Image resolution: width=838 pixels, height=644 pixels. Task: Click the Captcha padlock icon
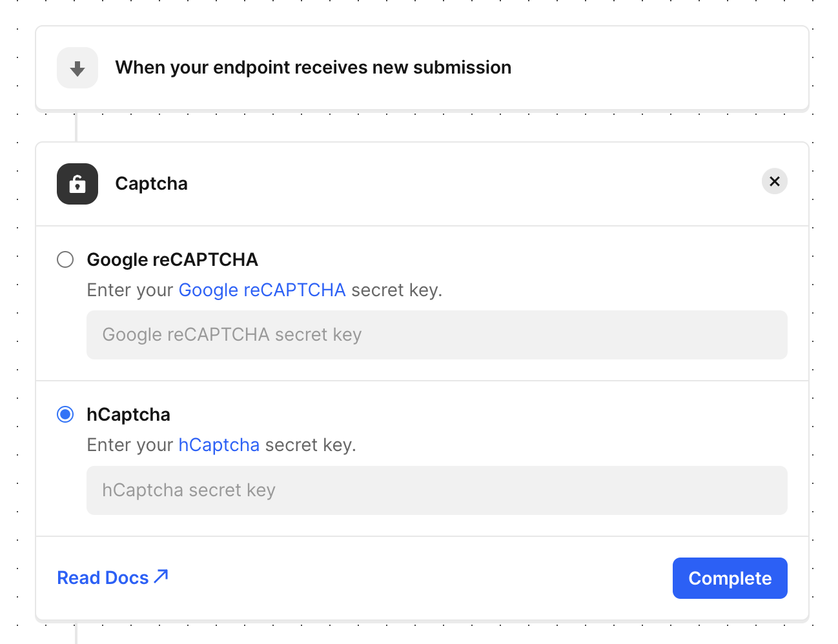pyautogui.click(x=77, y=184)
